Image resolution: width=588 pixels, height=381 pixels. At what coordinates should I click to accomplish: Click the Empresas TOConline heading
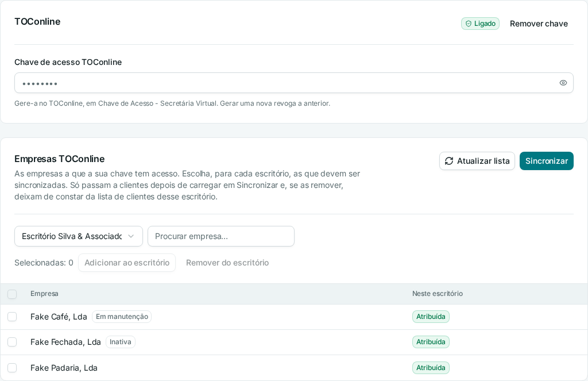[60, 159]
